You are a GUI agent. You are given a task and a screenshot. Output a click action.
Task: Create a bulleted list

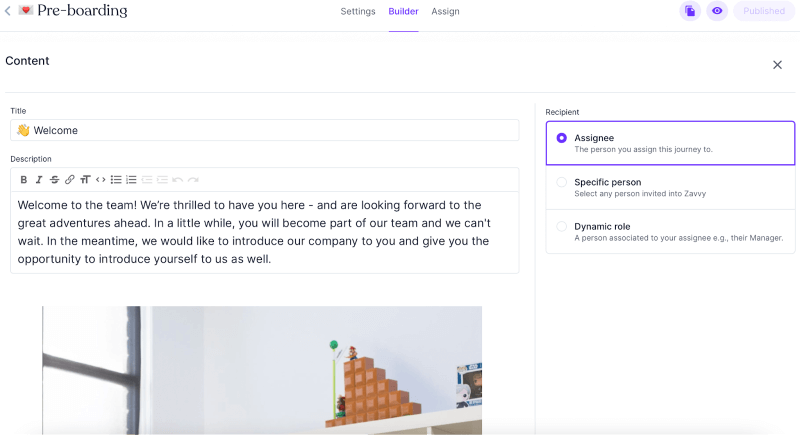[116, 180]
